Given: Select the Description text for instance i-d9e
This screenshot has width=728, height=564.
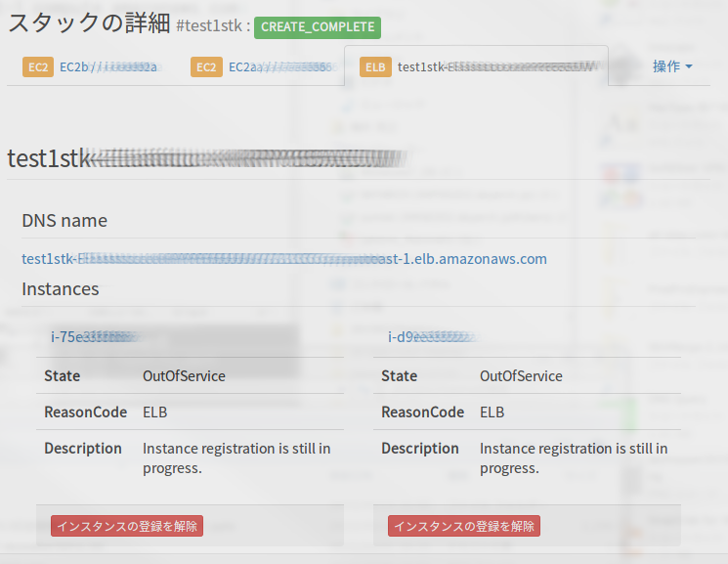Looking at the screenshot, I should point(574,458).
